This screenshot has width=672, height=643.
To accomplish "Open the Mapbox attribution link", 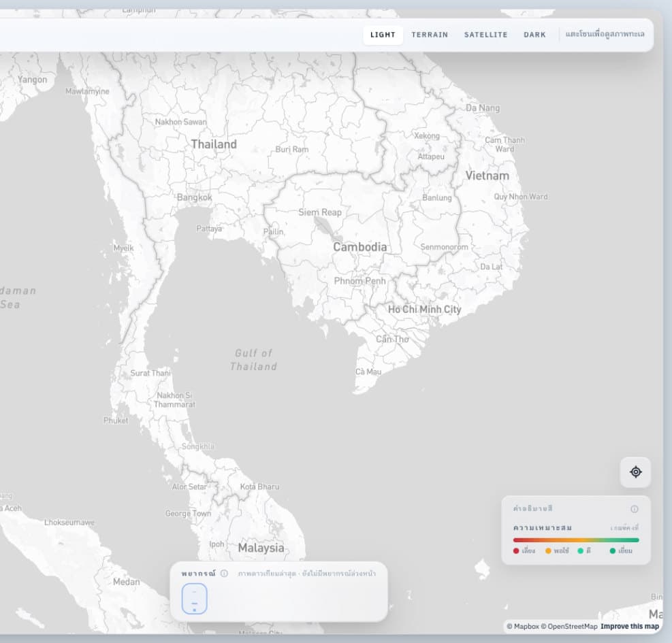I will click(522, 626).
